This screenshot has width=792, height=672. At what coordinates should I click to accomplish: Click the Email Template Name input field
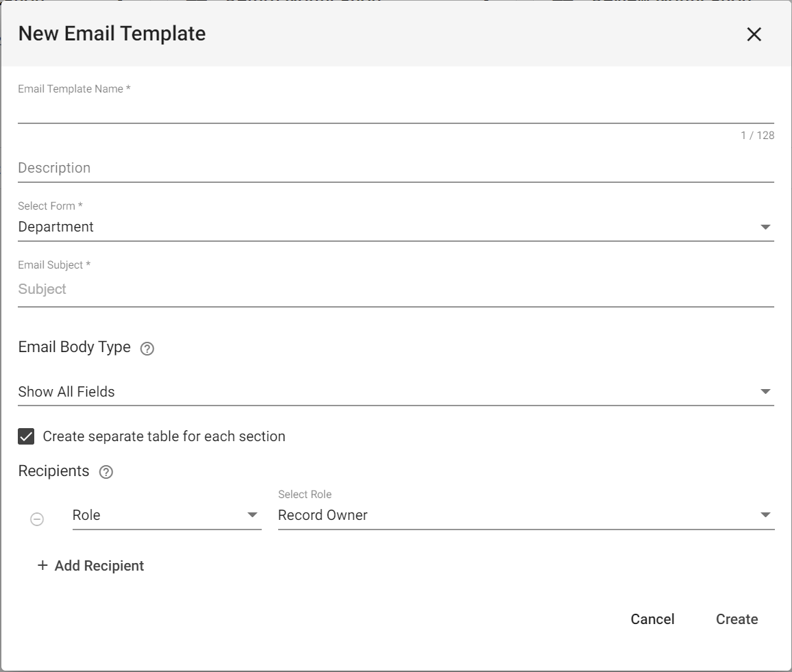click(x=395, y=110)
